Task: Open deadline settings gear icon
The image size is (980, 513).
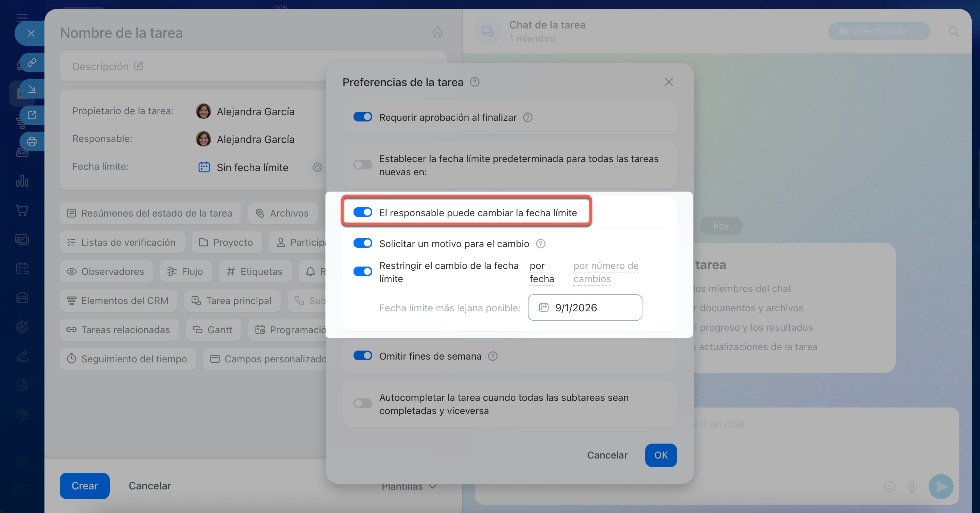Action: pos(317,167)
